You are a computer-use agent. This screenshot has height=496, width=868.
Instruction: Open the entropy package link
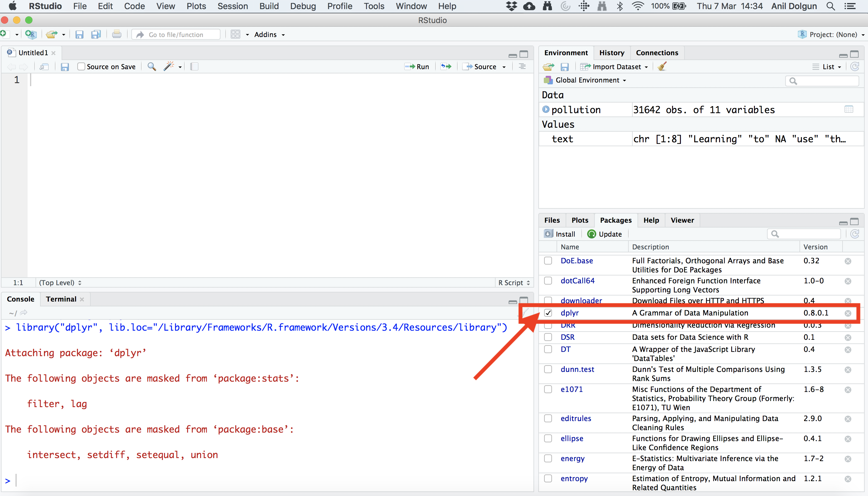[x=574, y=479]
